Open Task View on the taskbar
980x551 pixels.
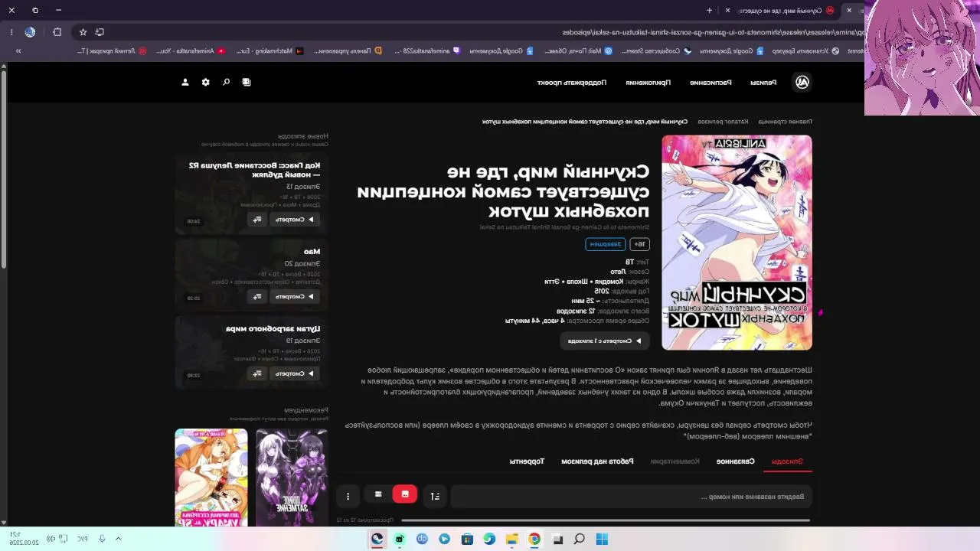[557, 539]
